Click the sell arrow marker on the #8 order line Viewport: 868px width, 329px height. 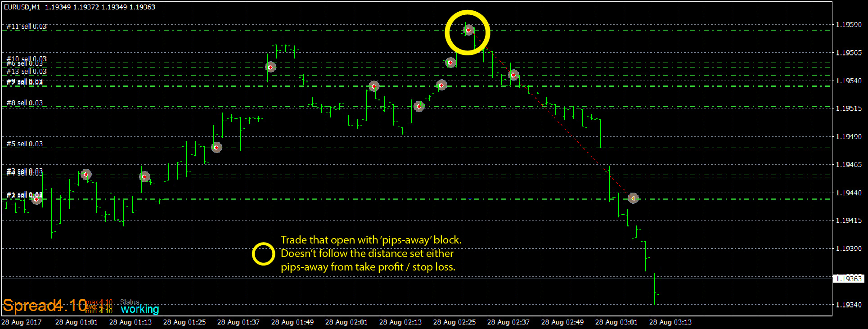[419, 107]
